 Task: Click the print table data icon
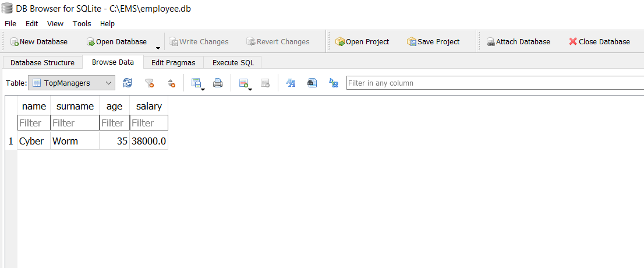(x=218, y=83)
